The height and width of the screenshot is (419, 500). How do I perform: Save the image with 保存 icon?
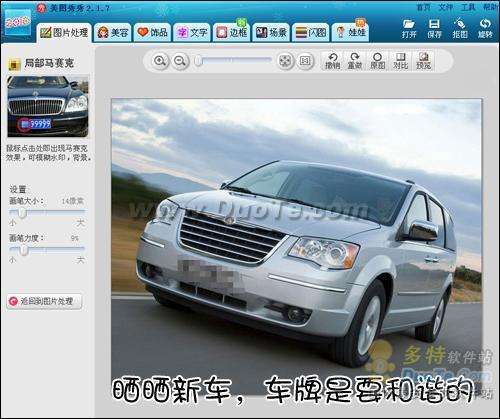pos(434,28)
